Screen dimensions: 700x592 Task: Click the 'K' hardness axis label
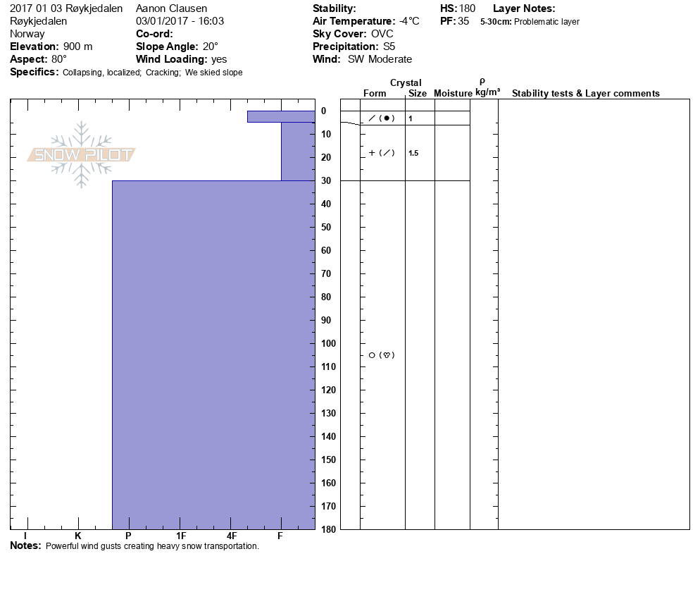pos(78,536)
